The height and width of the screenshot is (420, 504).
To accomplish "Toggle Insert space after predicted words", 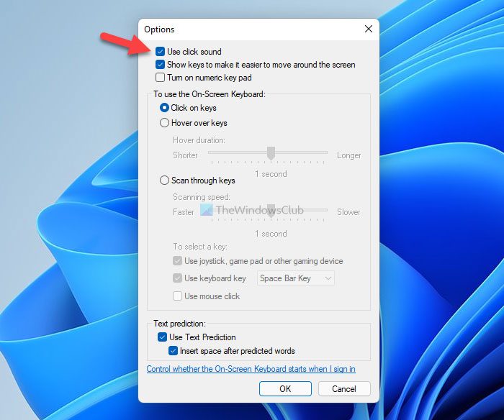I will point(173,351).
